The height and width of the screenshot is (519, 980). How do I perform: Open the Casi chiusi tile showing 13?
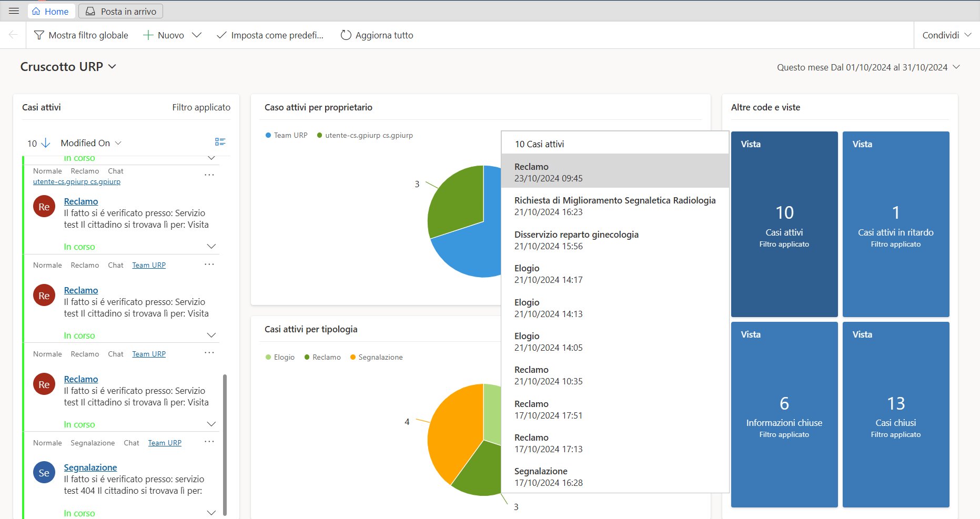(x=895, y=414)
